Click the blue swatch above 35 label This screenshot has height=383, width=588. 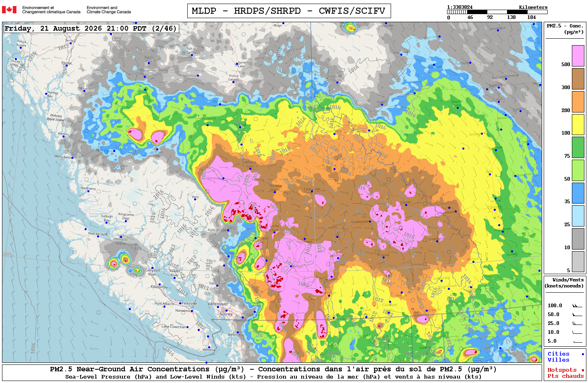578,193
